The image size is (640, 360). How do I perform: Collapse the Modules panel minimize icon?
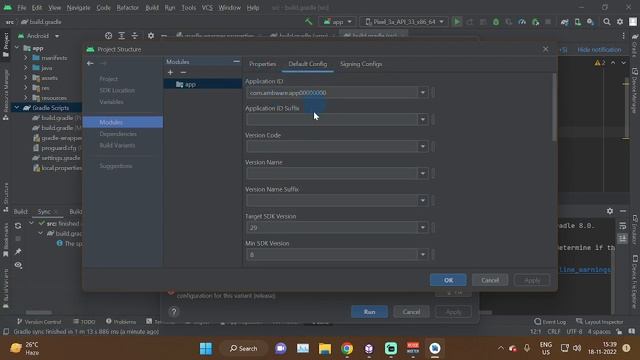[236, 61]
